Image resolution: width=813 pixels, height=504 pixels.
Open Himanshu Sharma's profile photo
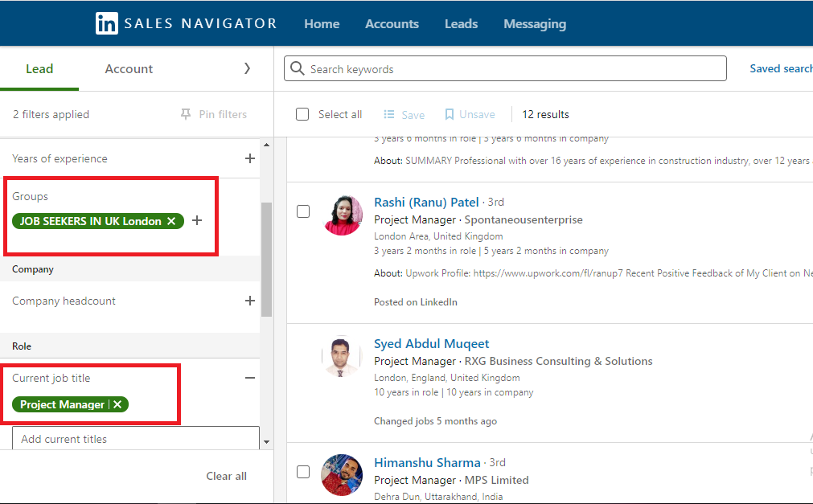(x=343, y=475)
